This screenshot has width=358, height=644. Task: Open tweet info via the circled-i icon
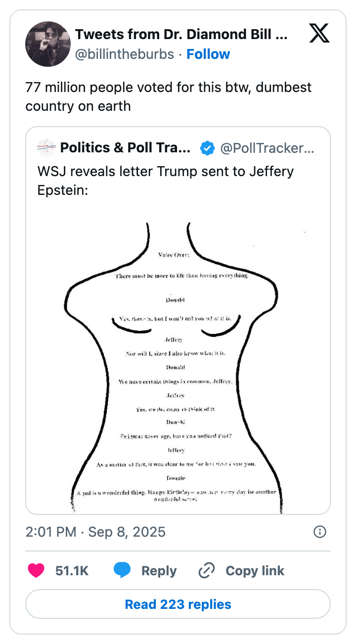click(319, 532)
